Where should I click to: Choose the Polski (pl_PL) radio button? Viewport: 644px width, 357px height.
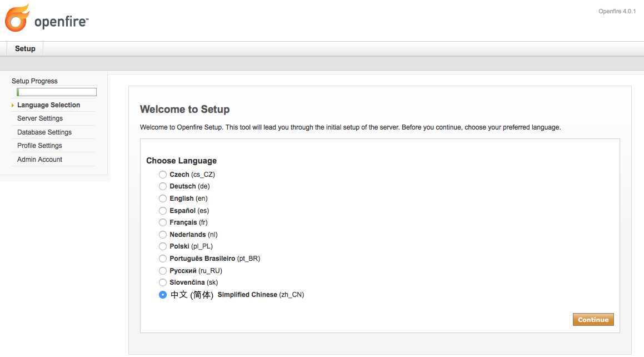(163, 246)
